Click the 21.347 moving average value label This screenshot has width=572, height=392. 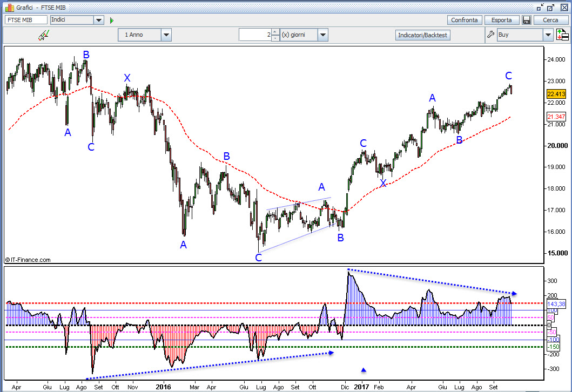(x=556, y=117)
